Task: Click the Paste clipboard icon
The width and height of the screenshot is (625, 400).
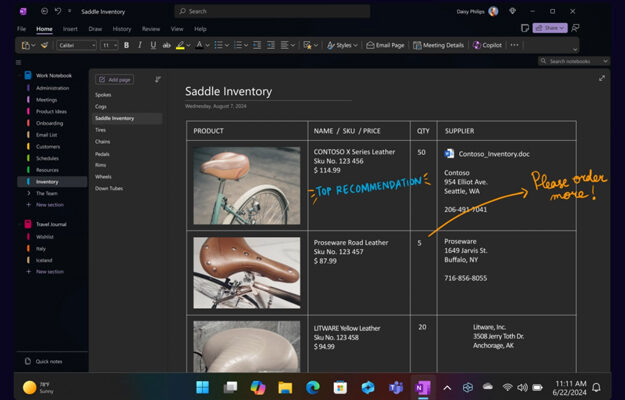Action: [x=26, y=45]
